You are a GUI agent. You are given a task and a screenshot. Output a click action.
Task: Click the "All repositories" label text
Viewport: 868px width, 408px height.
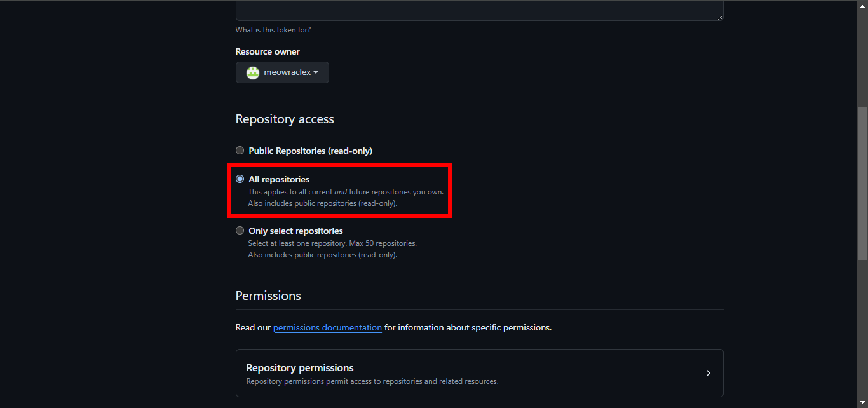[279, 179]
